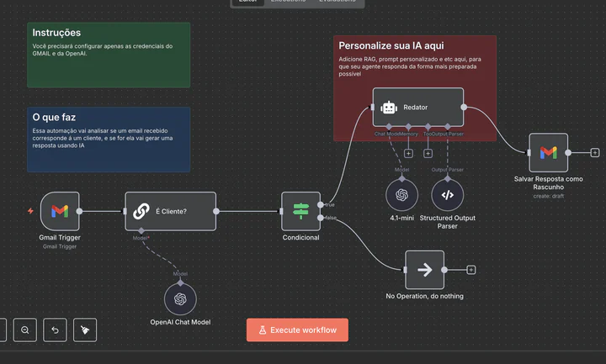Click the reset zoom arrow button

pyautogui.click(x=55, y=330)
